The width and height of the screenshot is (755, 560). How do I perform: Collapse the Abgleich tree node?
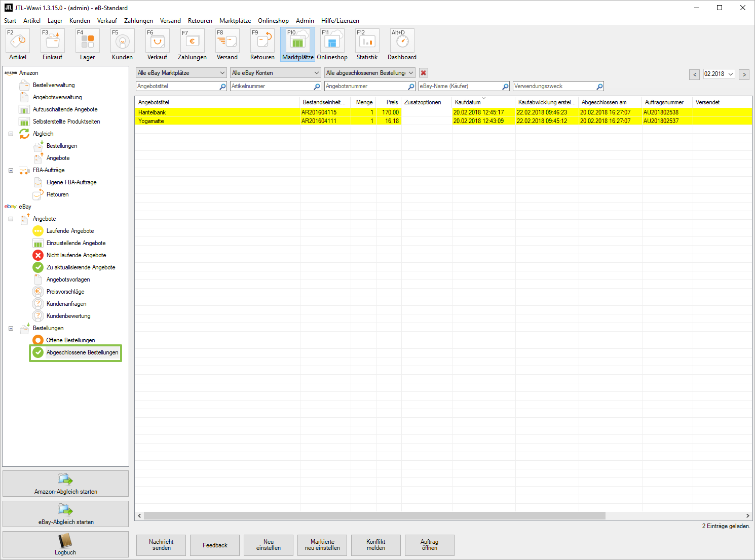(11, 134)
